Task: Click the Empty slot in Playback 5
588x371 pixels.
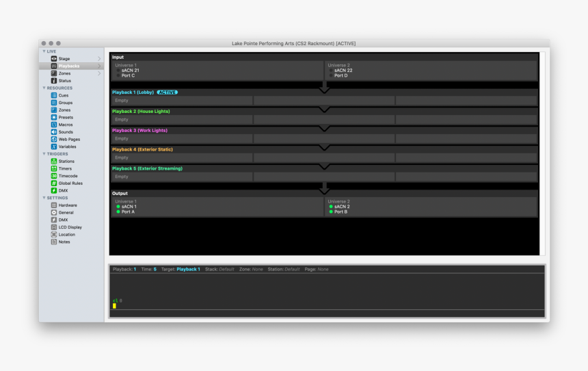Action: (x=183, y=177)
